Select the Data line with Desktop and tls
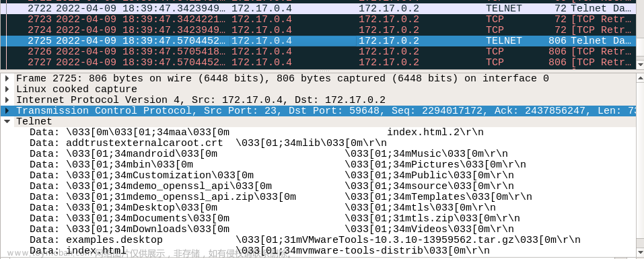Screen dimensions: 644x259 coord(262,207)
